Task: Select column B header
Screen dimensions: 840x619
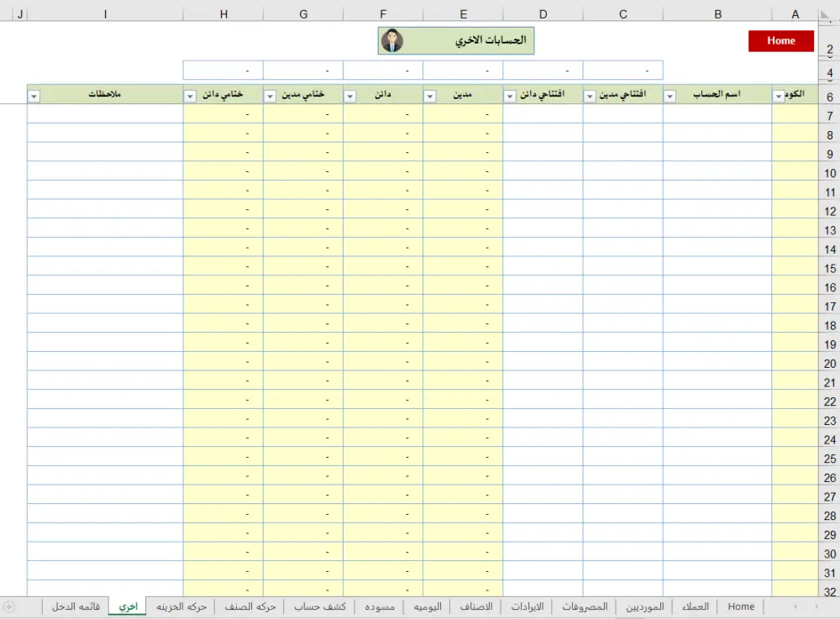Action: coord(717,14)
